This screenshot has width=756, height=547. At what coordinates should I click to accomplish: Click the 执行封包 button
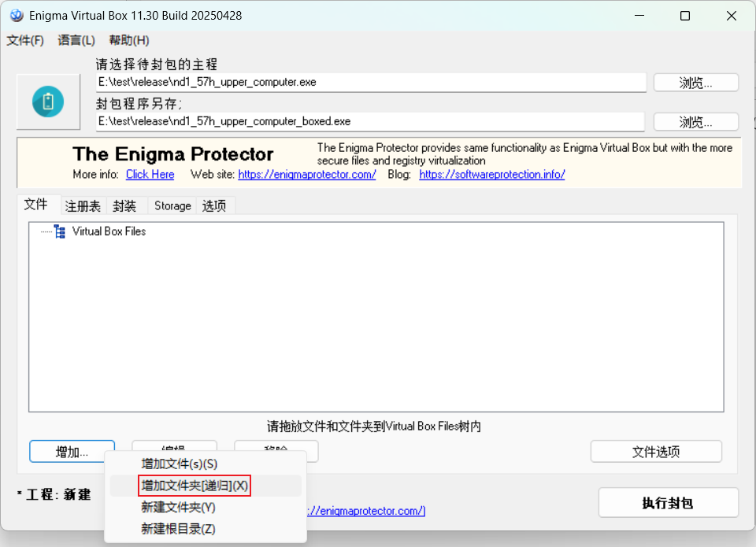click(x=669, y=503)
